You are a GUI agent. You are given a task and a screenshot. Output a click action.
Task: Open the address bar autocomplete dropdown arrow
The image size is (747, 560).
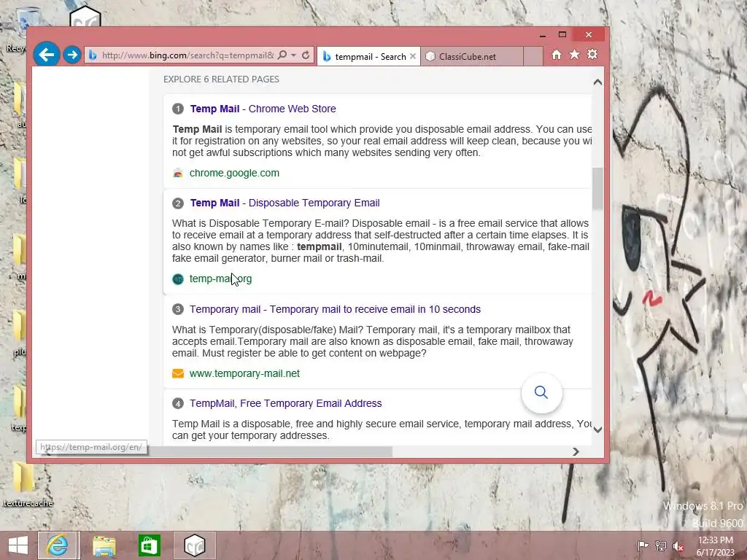(293, 55)
